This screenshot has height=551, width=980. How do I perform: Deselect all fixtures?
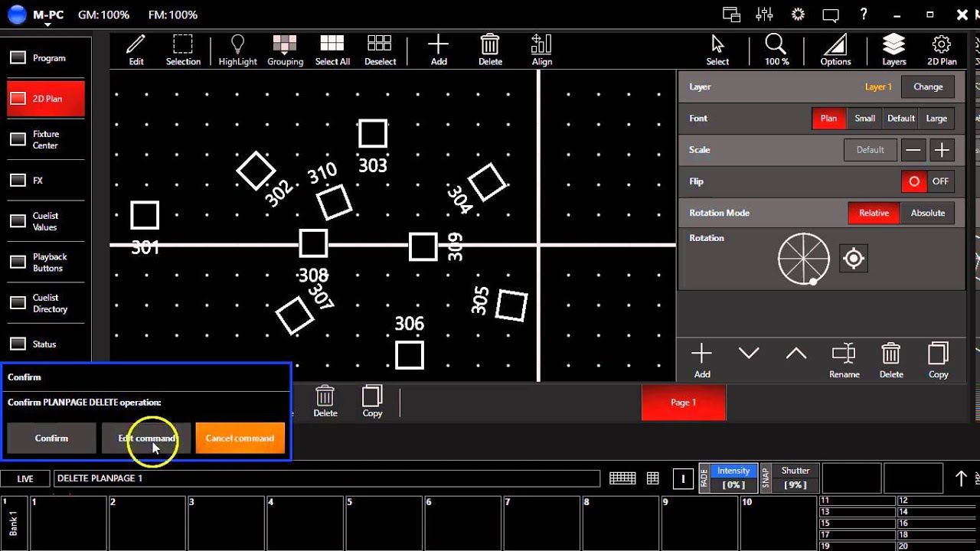pyautogui.click(x=380, y=50)
